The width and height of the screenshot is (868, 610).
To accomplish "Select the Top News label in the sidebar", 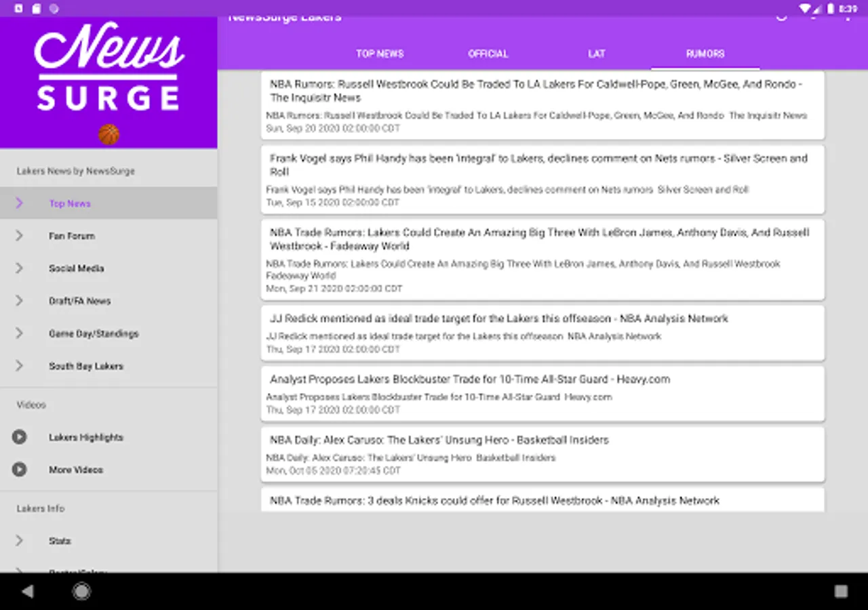I will [70, 203].
